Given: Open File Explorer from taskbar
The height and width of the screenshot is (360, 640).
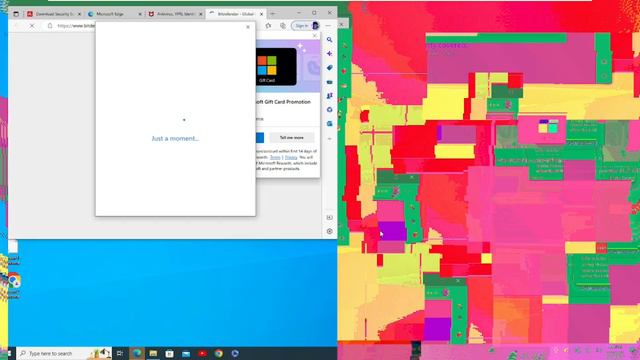Looking at the screenshot, I should tap(153, 353).
